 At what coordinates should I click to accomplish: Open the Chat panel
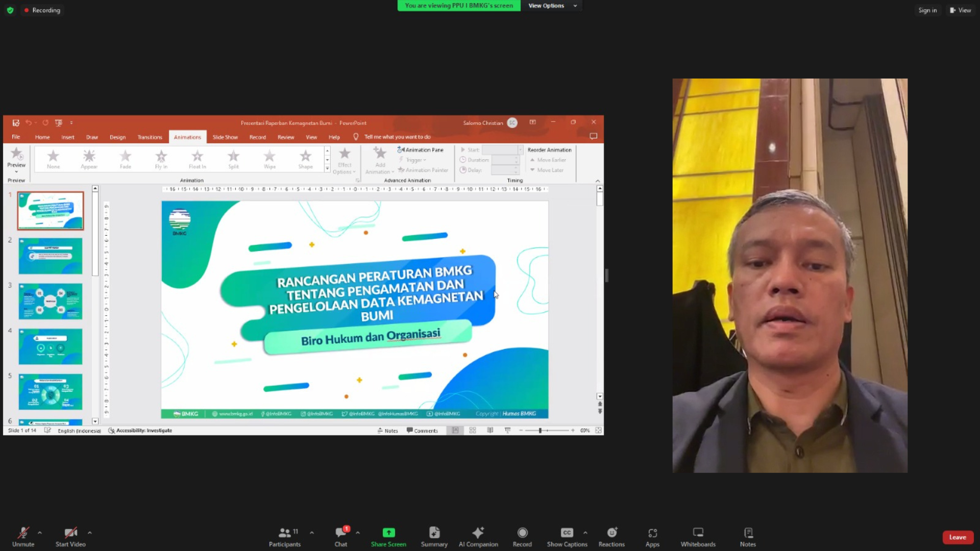341,537
